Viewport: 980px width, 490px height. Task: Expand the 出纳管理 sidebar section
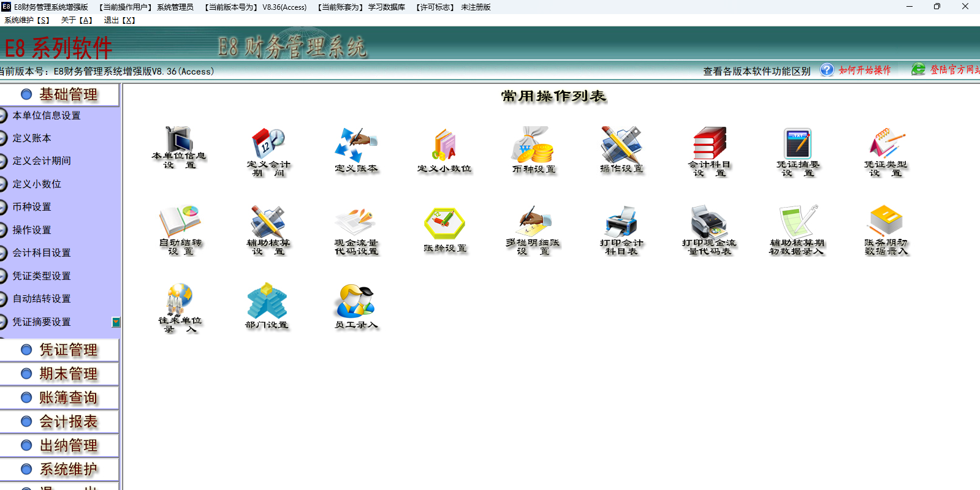pos(68,446)
